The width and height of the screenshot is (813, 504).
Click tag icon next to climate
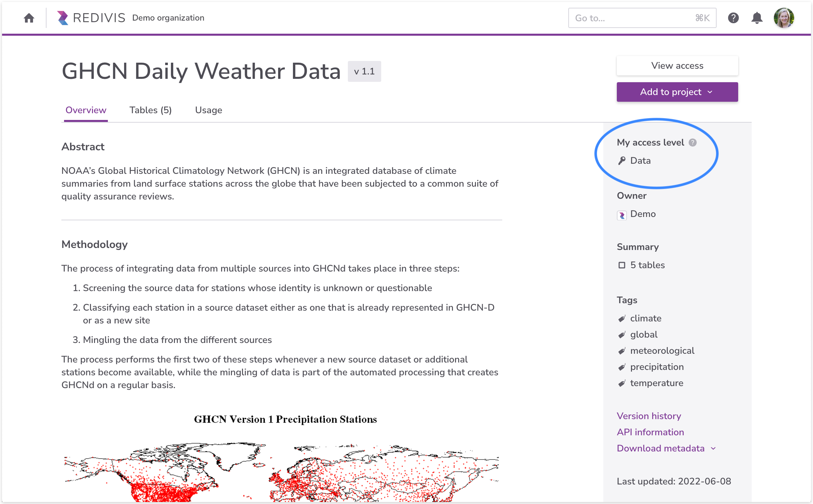(x=622, y=318)
